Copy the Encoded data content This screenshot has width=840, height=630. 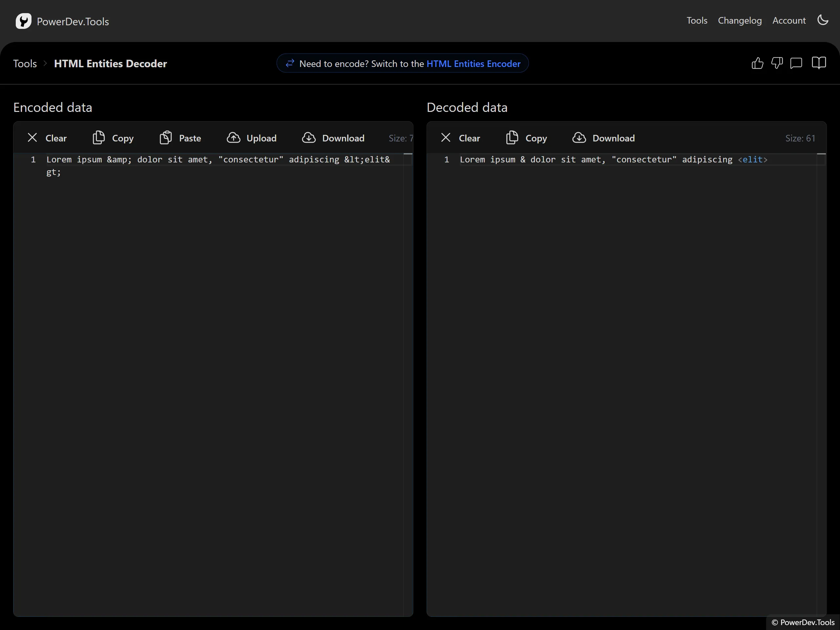[113, 138]
